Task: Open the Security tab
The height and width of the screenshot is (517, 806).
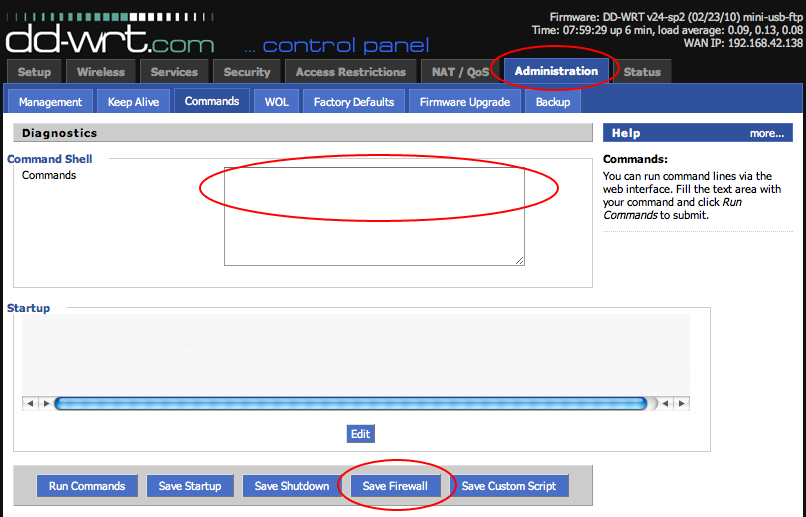Action: tap(247, 72)
